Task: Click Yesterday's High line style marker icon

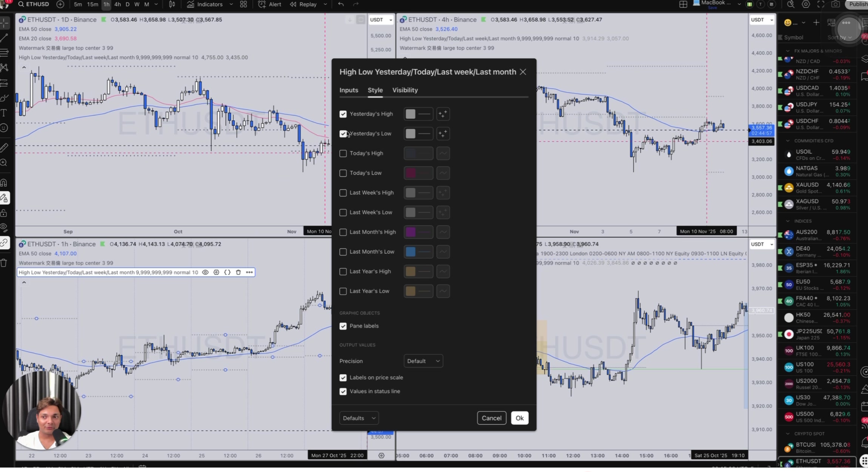Action: point(443,114)
